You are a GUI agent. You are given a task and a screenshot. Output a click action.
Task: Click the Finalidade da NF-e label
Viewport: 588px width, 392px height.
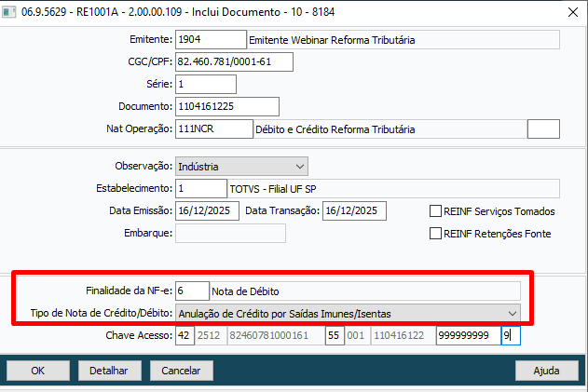point(129,291)
